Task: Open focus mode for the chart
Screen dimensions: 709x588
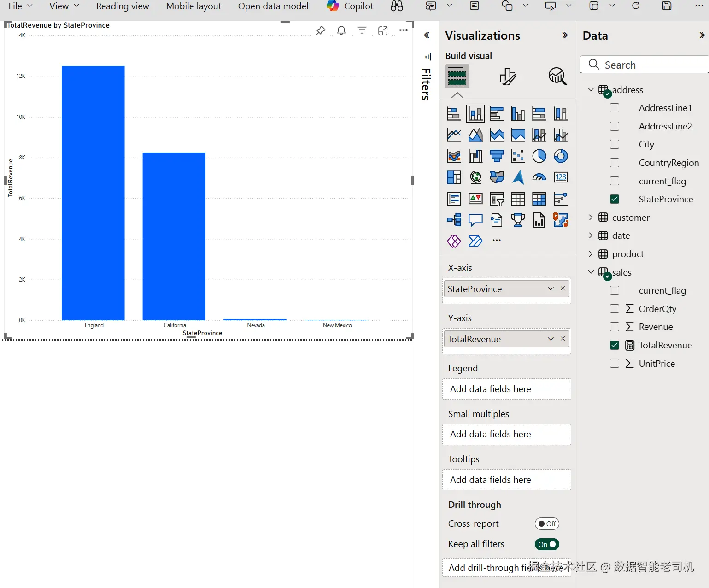Action: (383, 30)
